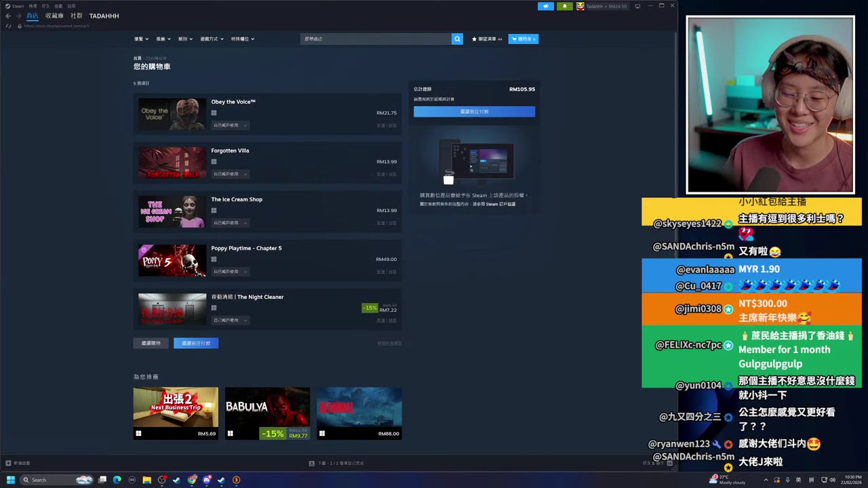Screen dimensions: 868x488
Task: Open the account dropdown for The Night Cleaner
Action: (x=230, y=321)
